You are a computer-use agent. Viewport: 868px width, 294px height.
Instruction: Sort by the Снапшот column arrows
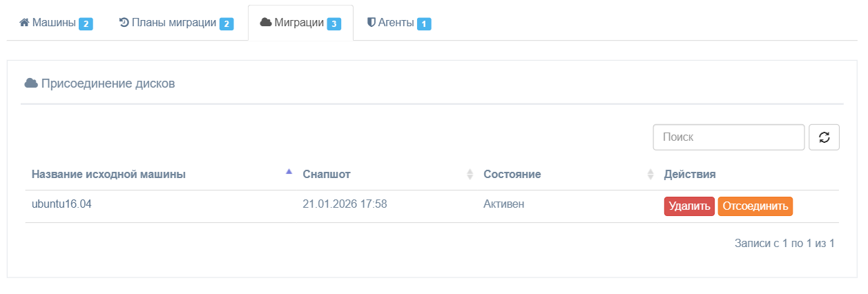[x=470, y=175]
